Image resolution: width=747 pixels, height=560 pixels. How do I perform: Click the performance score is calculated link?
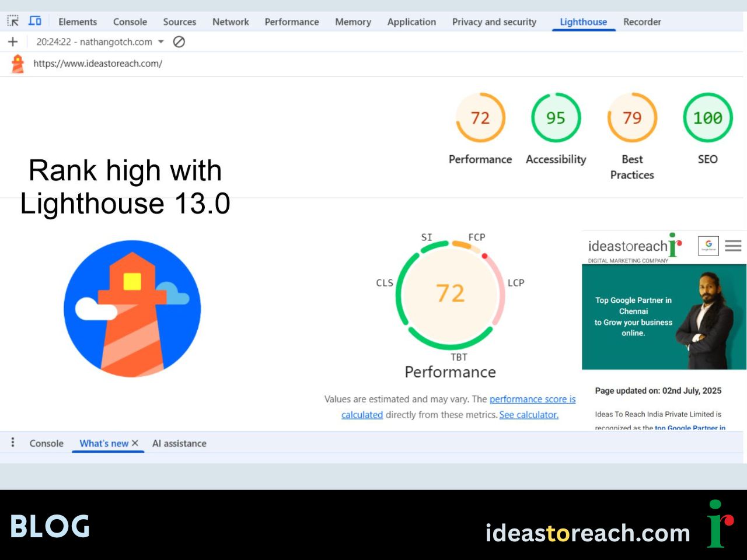tap(532, 399)
